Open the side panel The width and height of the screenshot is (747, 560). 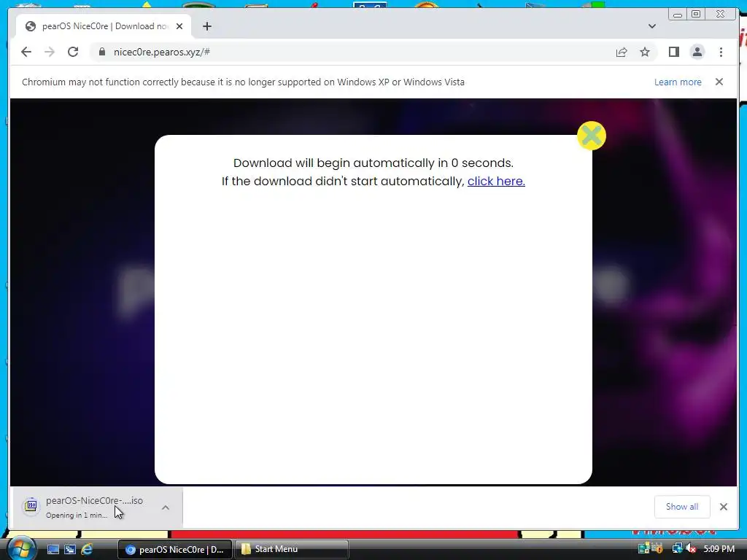tap(673, 52)
